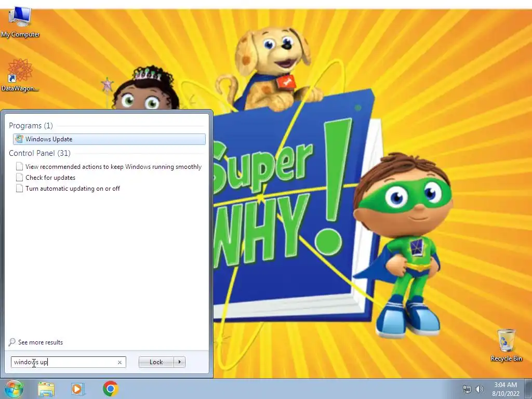Expand the shutdown options arrow next to Lock
This screenshot has height=399, width=532.
[x=179, y=362]
